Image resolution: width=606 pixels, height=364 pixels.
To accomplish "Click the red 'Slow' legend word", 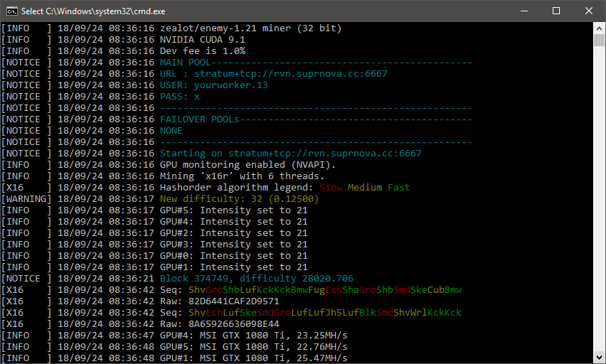I will click(x=331, y=188).
